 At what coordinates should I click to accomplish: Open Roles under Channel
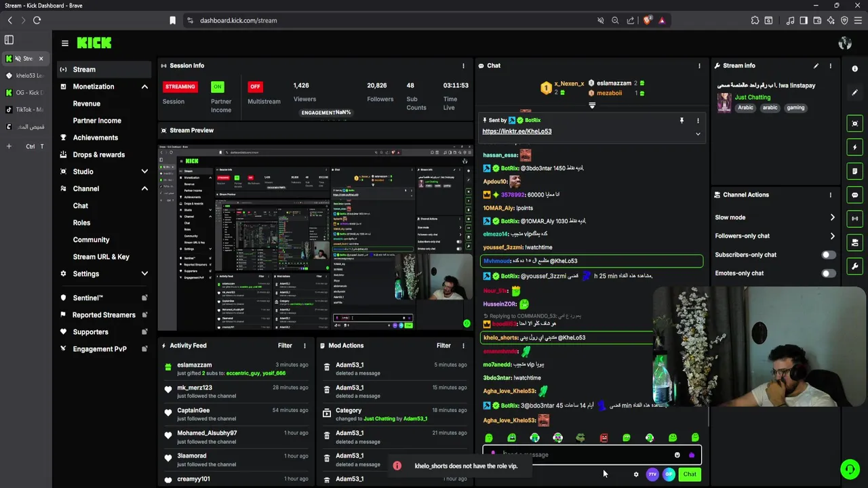(x=81, y=223)
